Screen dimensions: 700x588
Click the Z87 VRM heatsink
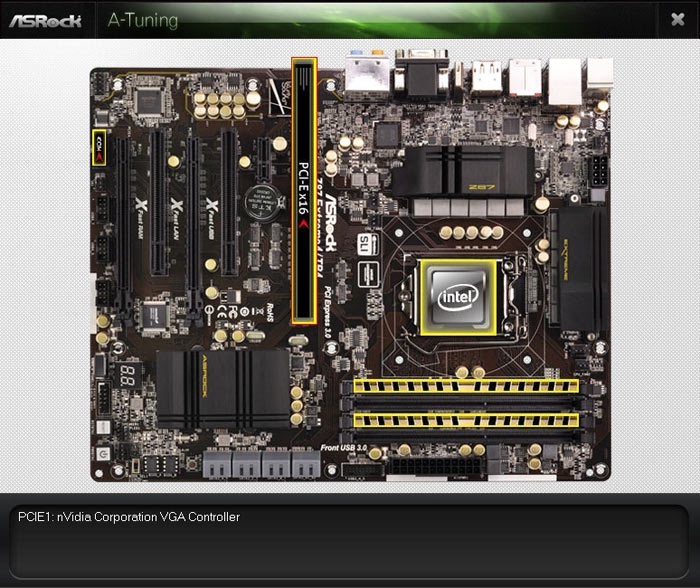click(x=464, y=172)
